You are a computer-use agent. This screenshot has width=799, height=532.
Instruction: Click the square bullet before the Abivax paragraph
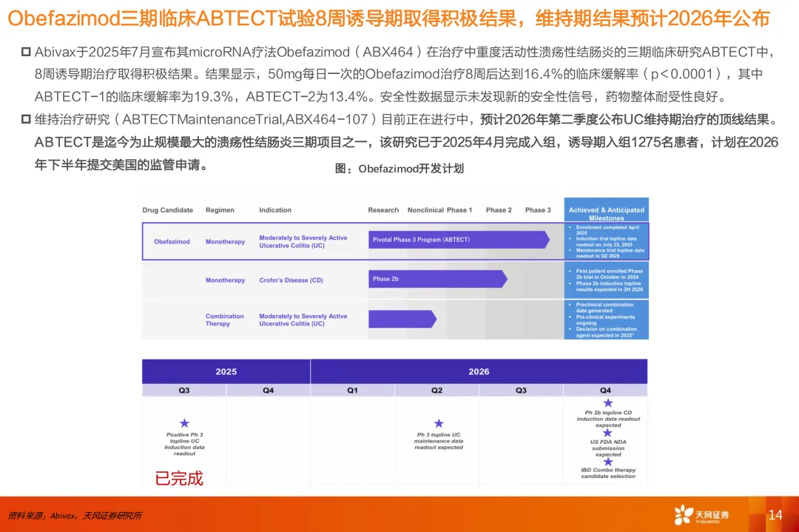pos(26,52)
